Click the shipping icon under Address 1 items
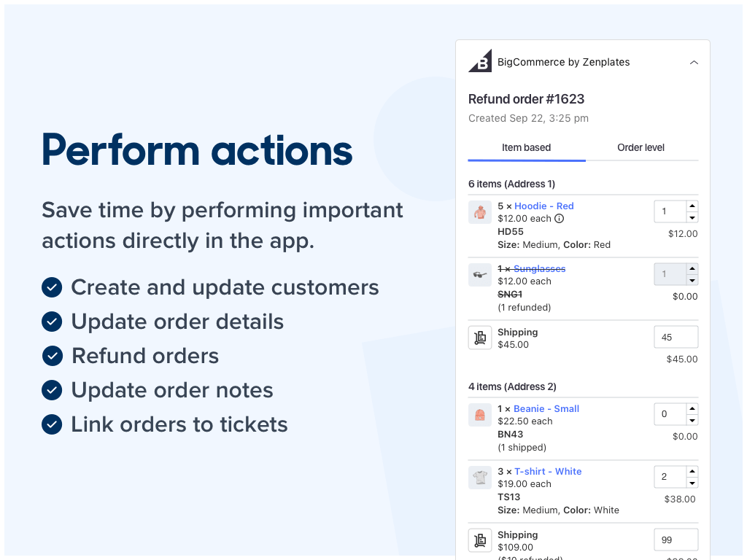Viewport: 747px width, 560px height. coord(479,337)
